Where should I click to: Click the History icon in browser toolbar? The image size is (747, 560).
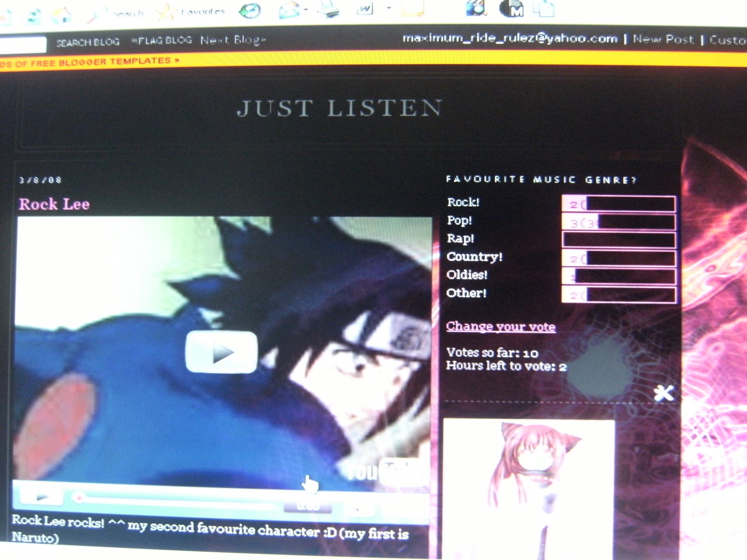pyautogui.click(x=249, y=10)
